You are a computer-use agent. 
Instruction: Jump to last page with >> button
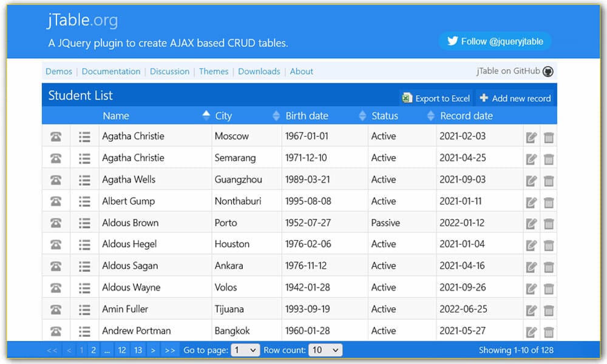click(169, 350)
